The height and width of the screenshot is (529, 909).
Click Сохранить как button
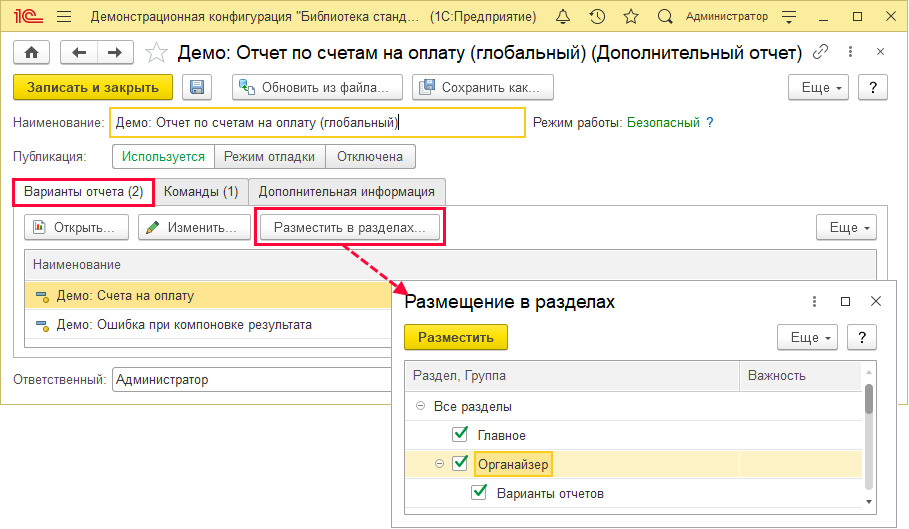coord(483,87)
